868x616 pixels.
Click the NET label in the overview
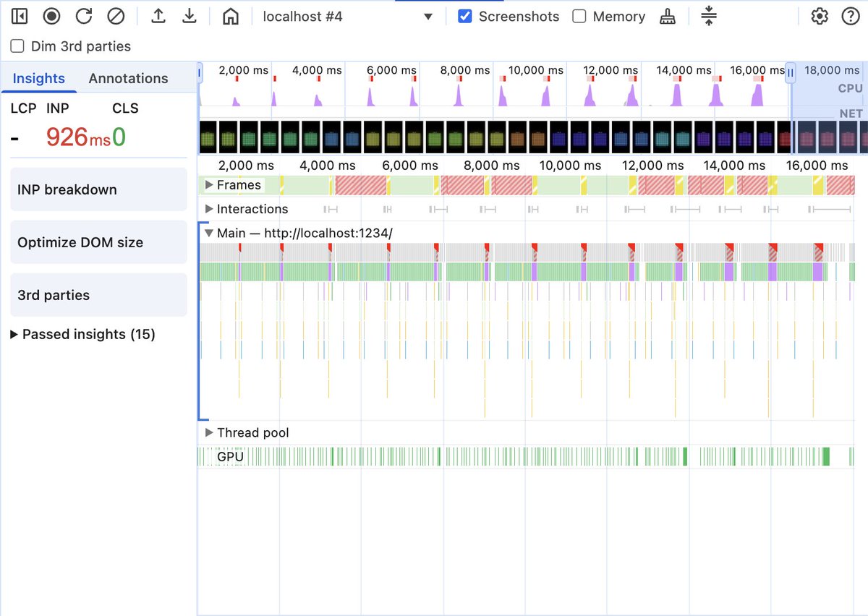851,114
